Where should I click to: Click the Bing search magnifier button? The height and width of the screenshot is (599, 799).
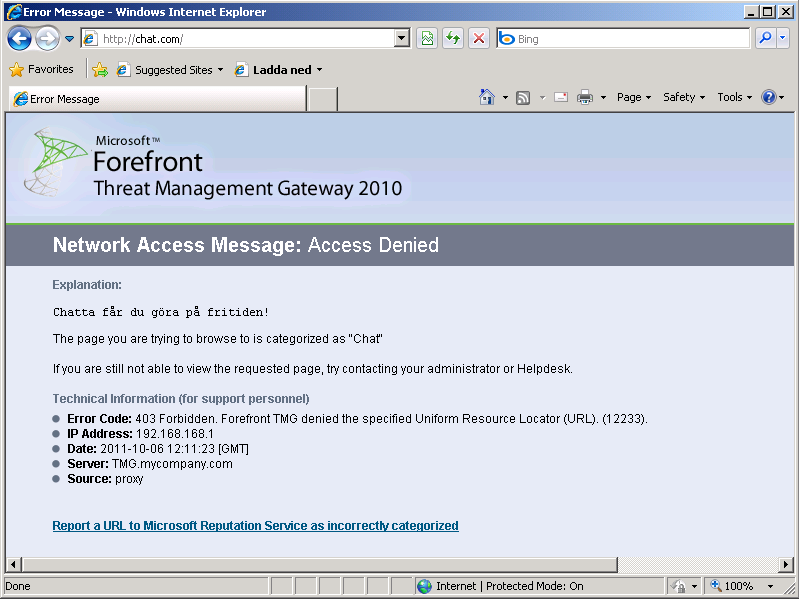[x=765, y=39]
